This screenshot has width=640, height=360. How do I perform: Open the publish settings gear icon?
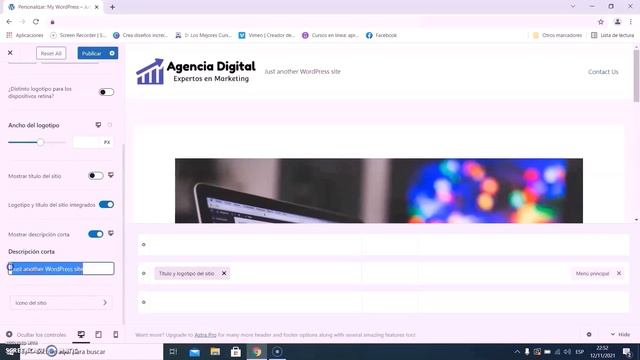click(x=112, y=53)
